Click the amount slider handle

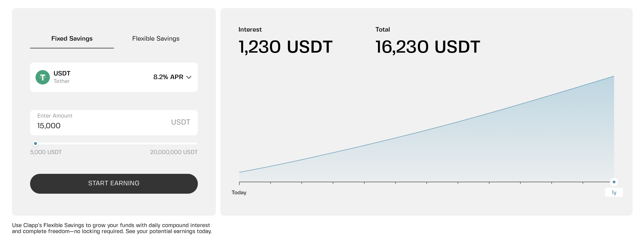pos(35,143)
